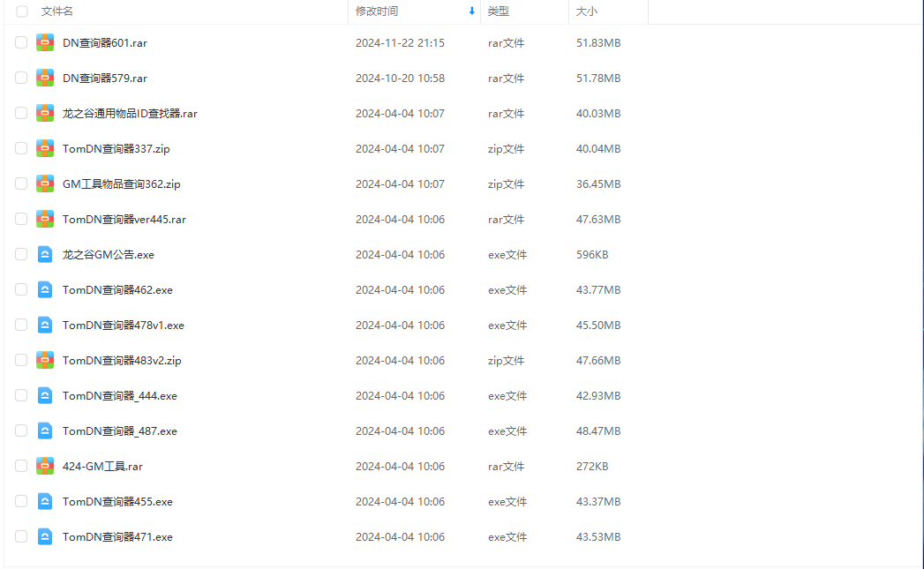Check the box for TomDN查询器483v2.zip
The height and width of the screenshot is (569, 924).
point(21,360)
